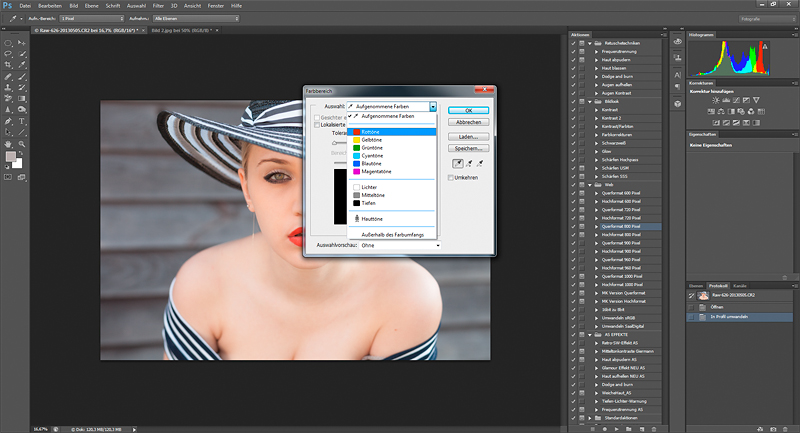800x433 pixels.
Task: Toggle dialog box for Dodge and burn action
Action: pos(582,77)
